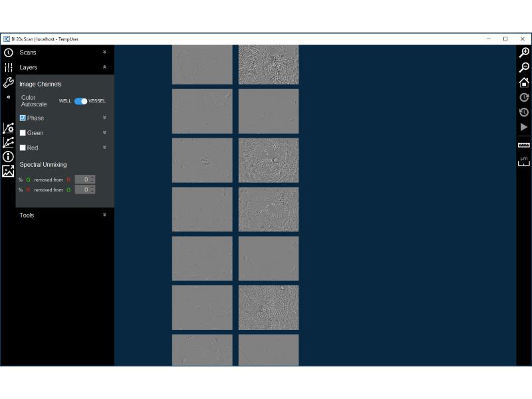Collapse the side panel with double-chevron icon
This screenshot has width=532, height=399.
coord(9,97)
